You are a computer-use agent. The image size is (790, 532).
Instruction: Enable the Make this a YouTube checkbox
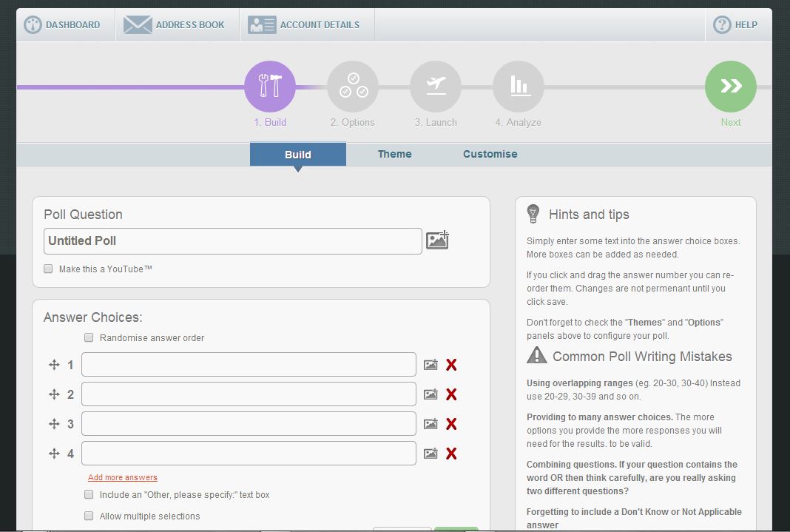click(x=48, y=269)
